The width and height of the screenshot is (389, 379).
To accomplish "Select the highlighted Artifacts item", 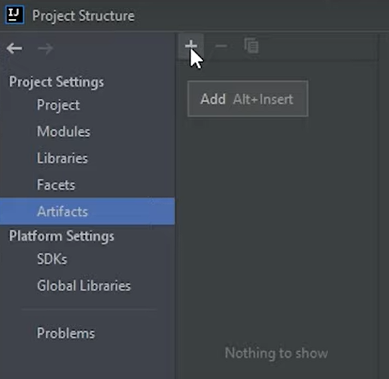I will point(87,211).
